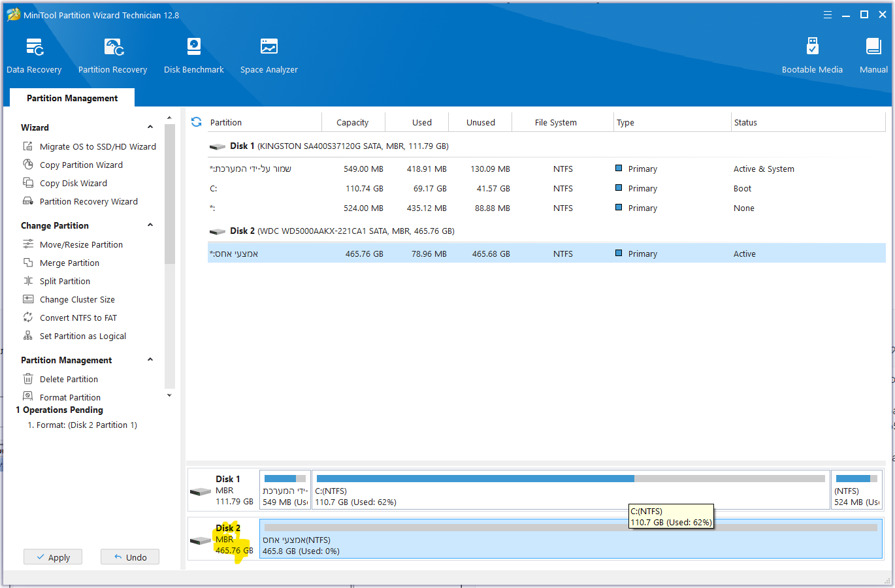Click C: usage bar in disk map
The width and height of the screenshot is (895, 588).
[x=570, y=479]
